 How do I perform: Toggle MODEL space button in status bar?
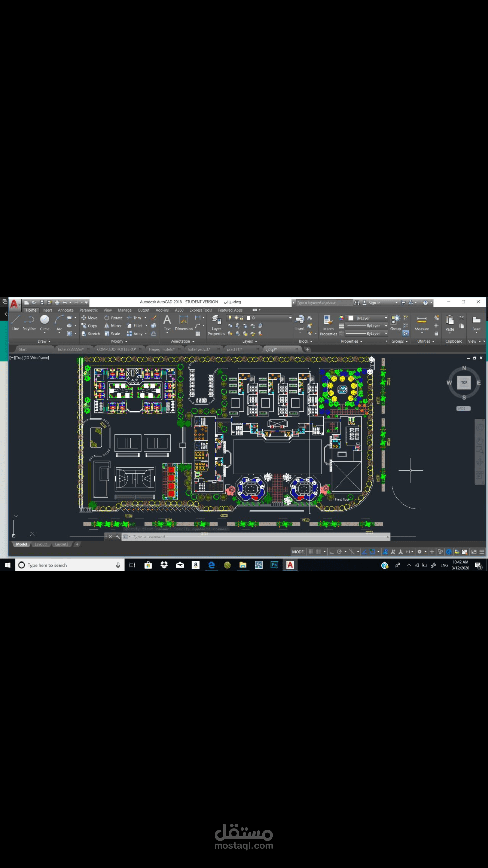[299, 552]
